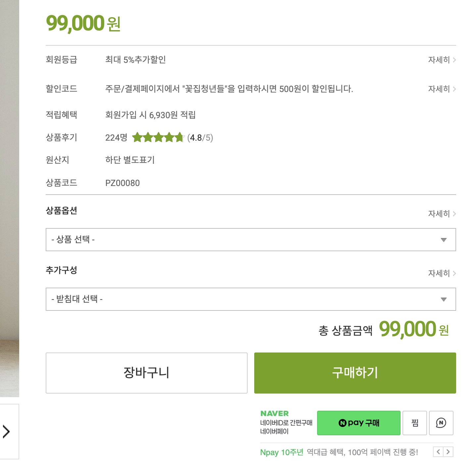Show previous Npay promotion banner
476x468 pixels.
[438, 452]
